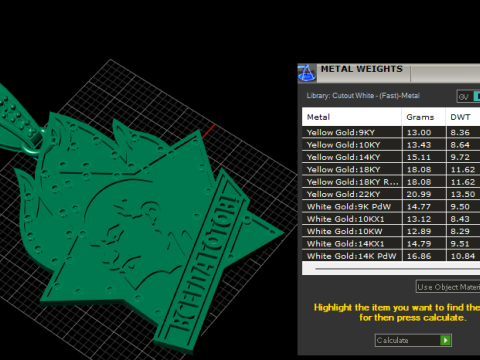Click the 13.50 DWT value
The image size is (480, 360).
click(x=463, y=194)
